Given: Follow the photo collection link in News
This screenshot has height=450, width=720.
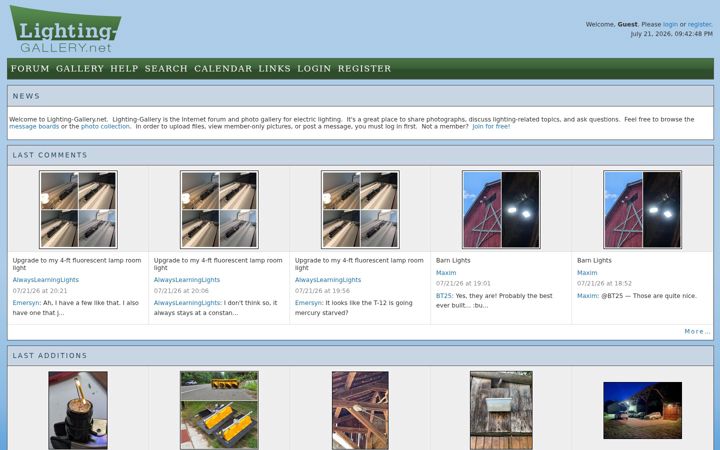Looking at the screenshot, I should point(105,126).
